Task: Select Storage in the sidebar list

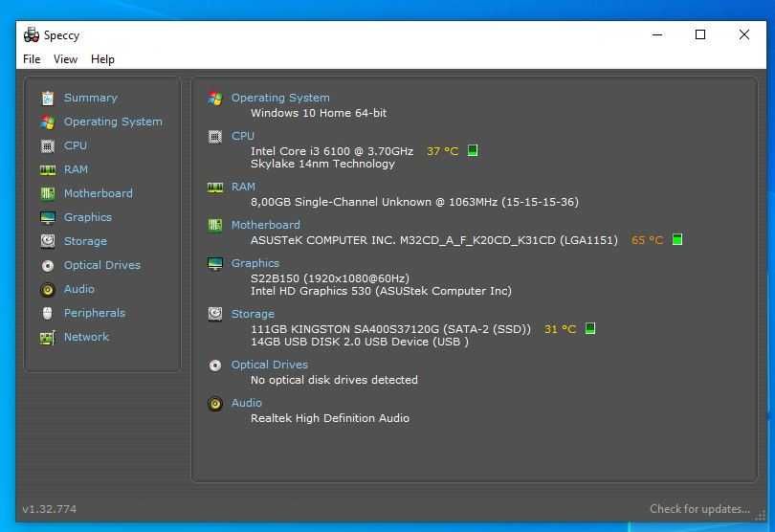Action: point(85,241)
